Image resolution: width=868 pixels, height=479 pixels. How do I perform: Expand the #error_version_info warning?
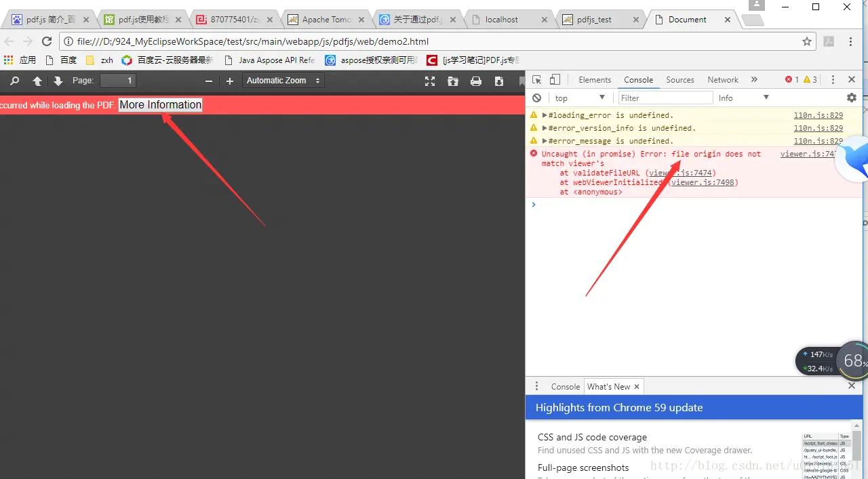(x=545, y=128)
